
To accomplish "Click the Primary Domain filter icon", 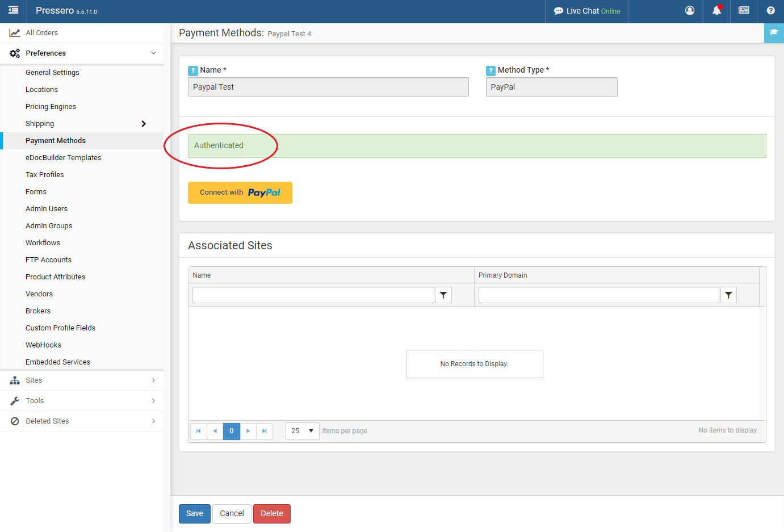I will 728,295.
